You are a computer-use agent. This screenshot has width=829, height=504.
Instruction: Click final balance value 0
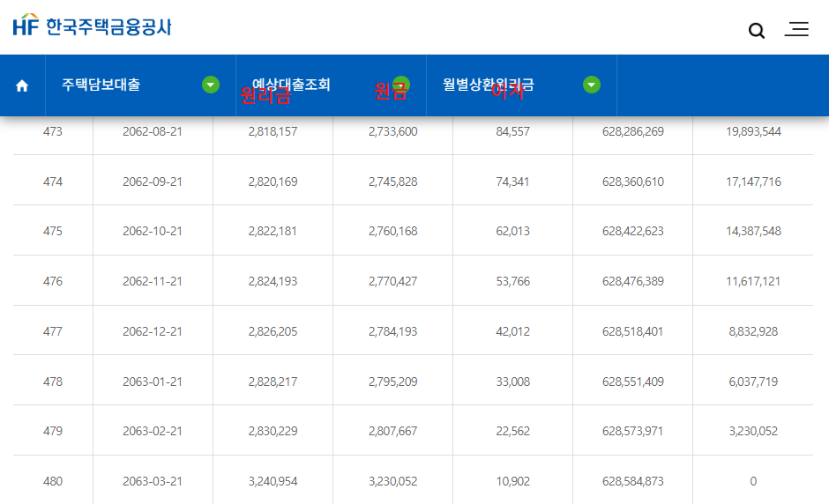coord(753,481)
